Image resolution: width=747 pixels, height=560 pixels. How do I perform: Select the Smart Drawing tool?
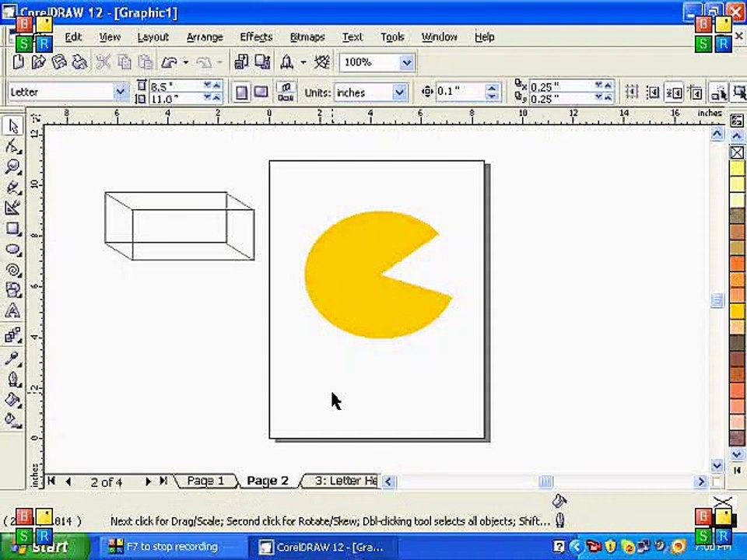pos(13,208)
